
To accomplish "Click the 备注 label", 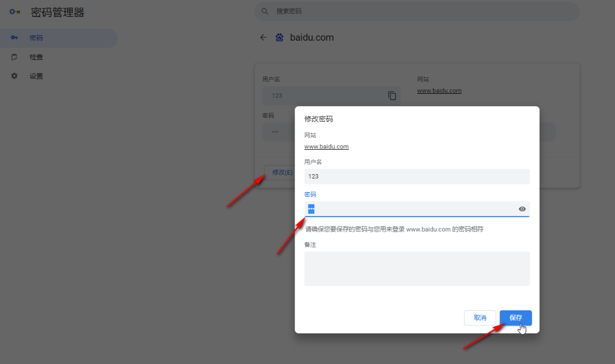I will pos(310,245).
